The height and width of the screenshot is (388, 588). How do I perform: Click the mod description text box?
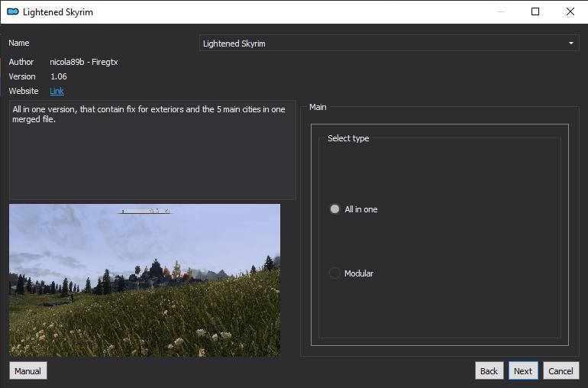153,150
